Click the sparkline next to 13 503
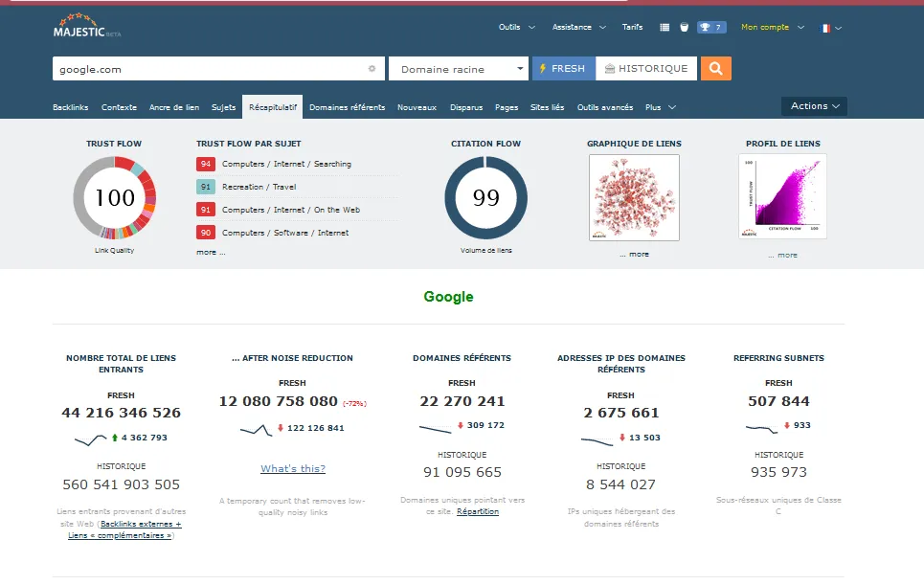The height and width of the screenshot is (585, 924). [x=597, y=440]
